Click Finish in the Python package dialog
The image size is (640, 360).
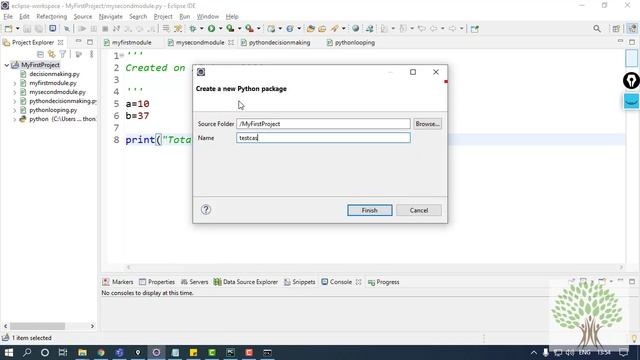369,210
